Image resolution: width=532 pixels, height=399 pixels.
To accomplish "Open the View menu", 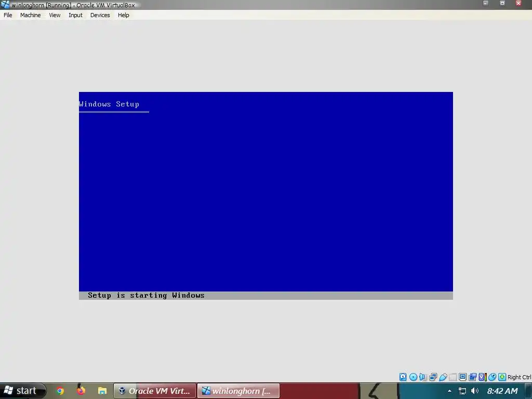I will coord(55,15).
